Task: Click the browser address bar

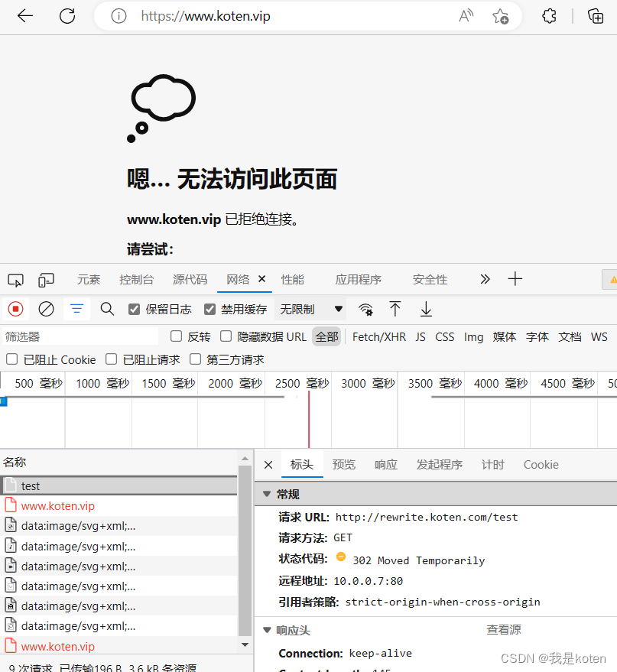Action: click(229, 16)
